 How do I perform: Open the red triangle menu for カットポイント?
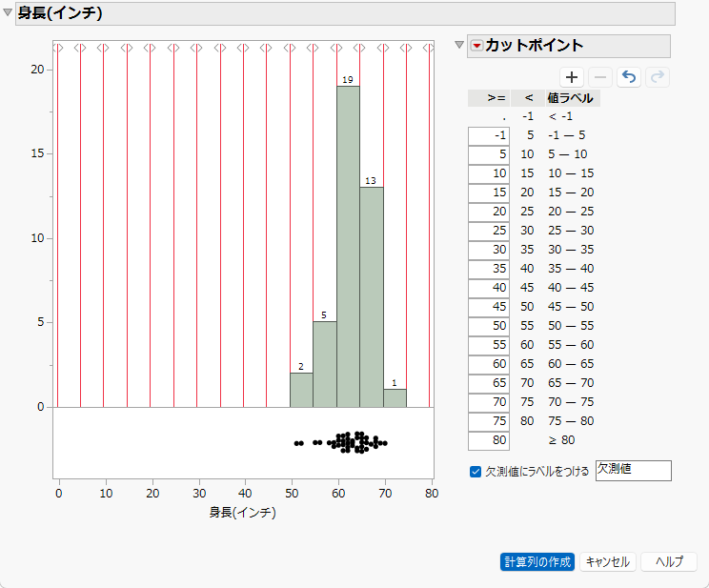(x=476, y=45)
